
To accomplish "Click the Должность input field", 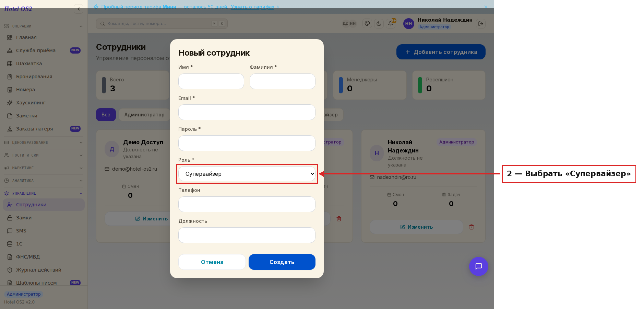I will (247, 235).
